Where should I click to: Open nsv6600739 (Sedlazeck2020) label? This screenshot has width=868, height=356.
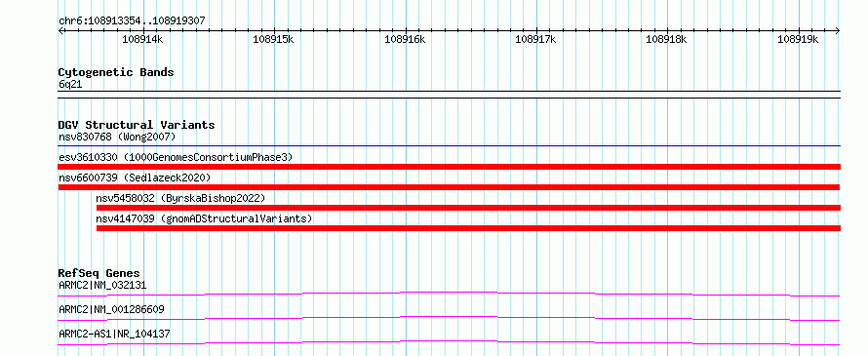pyautogui.click(x=135, y=178)
